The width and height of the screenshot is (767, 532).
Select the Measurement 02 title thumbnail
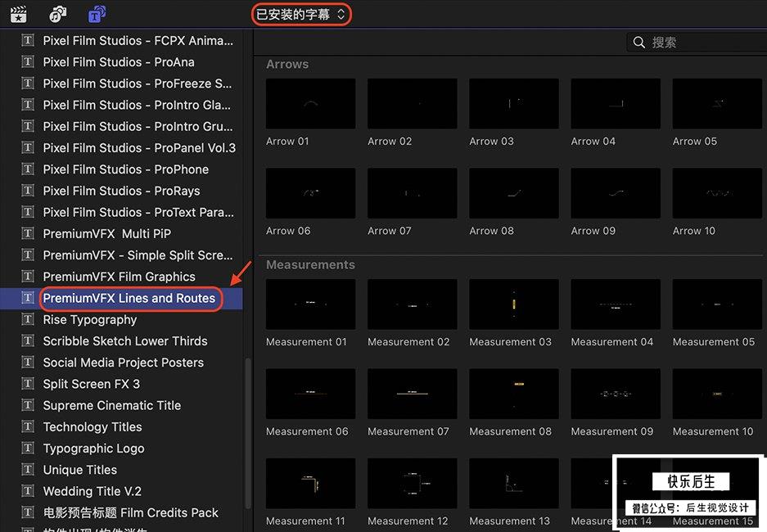[x=413, y=304]
